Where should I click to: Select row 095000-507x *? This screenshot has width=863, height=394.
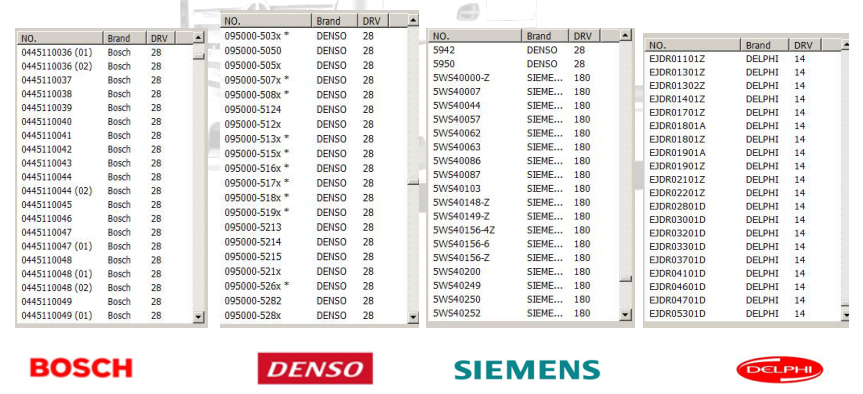(x=314, y=80)
